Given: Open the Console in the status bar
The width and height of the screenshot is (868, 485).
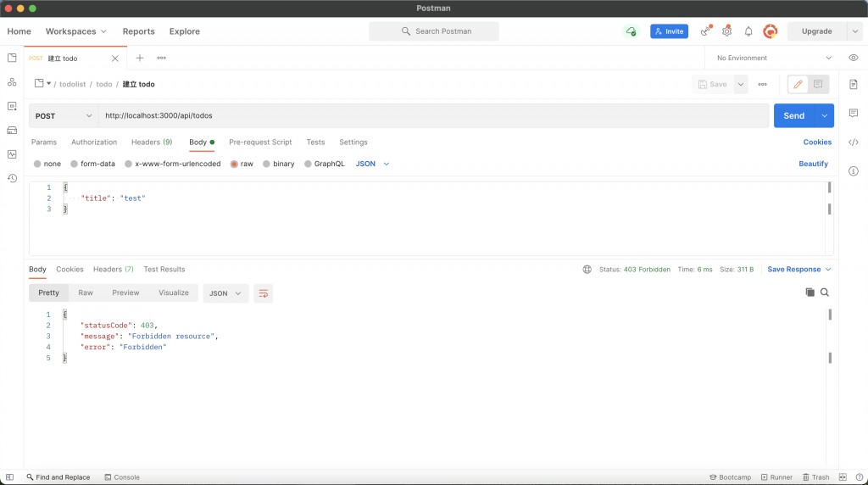Looking at the screenshot, I should pos(122,477).
